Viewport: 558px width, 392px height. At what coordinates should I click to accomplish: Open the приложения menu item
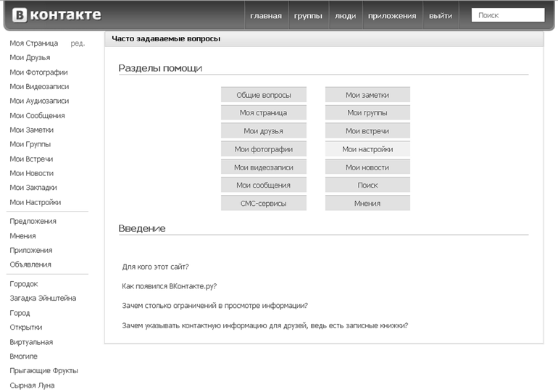point(392,16)
